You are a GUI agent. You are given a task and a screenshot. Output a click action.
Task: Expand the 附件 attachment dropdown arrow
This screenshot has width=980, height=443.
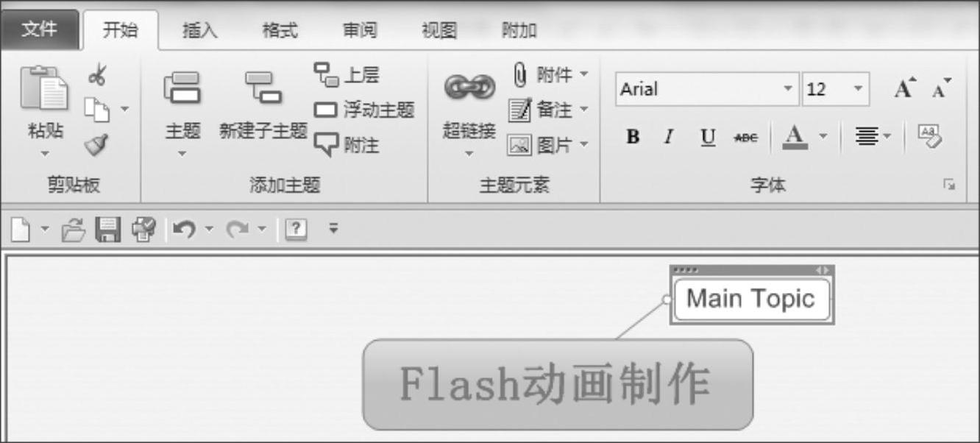584,74
